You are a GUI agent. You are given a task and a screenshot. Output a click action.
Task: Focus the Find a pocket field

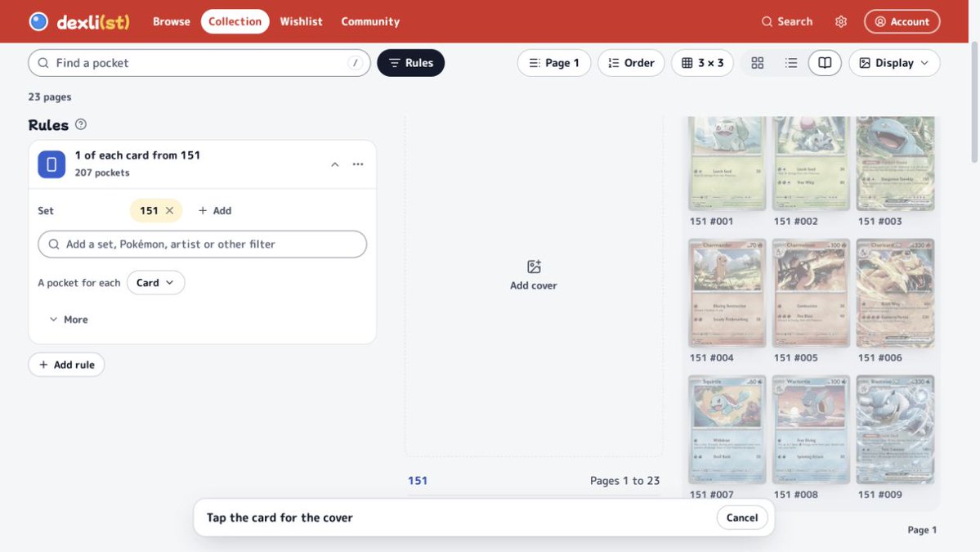199,62
